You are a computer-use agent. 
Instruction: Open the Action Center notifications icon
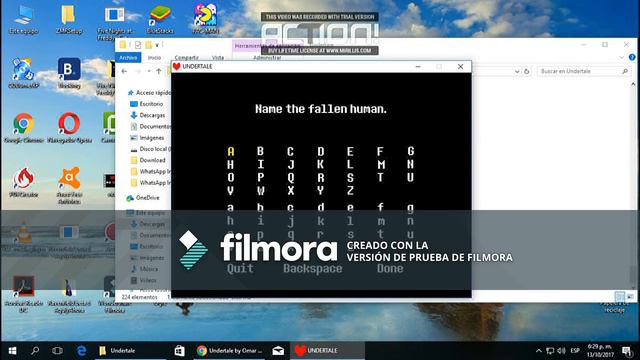(627, 351)
